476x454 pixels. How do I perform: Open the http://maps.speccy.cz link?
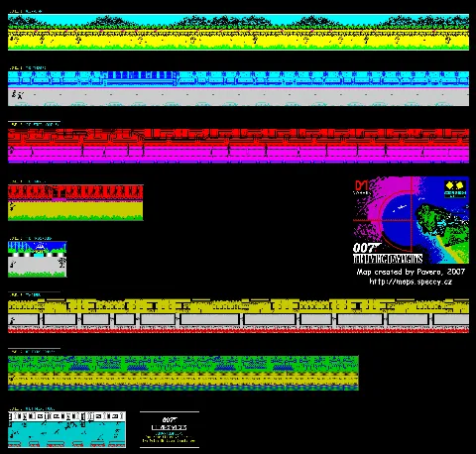411,282
